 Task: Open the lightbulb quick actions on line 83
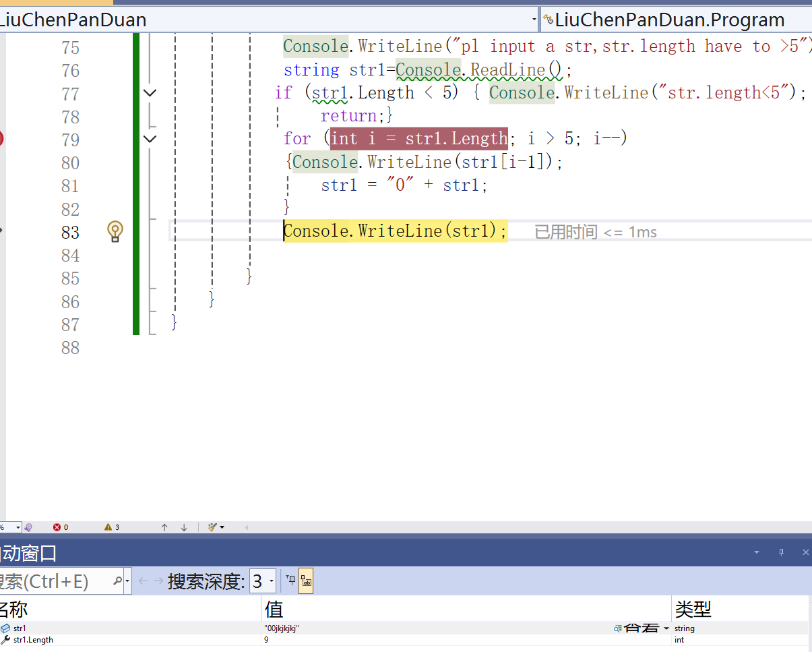pyautogui.click(x=115, y=231)
